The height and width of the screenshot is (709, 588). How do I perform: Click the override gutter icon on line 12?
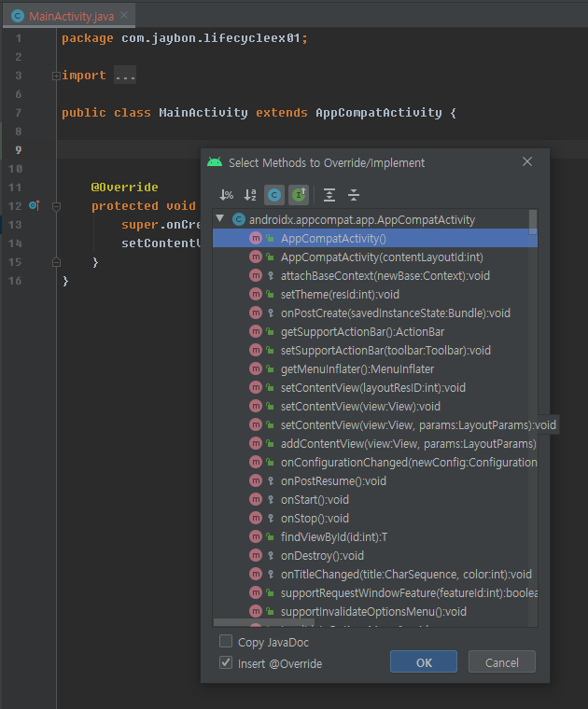(35, 206)
